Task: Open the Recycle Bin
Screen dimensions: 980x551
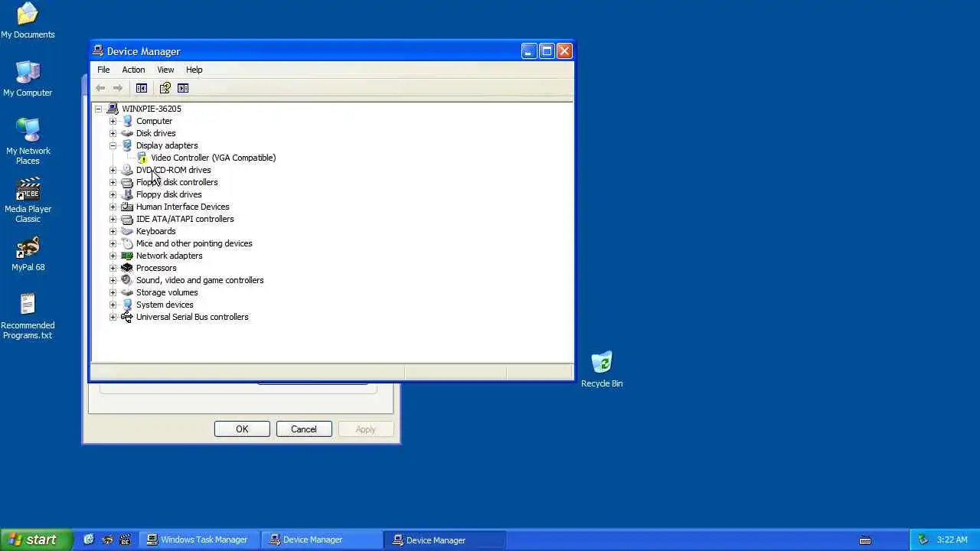Action: pyautogui.click(x=602, y=363)
